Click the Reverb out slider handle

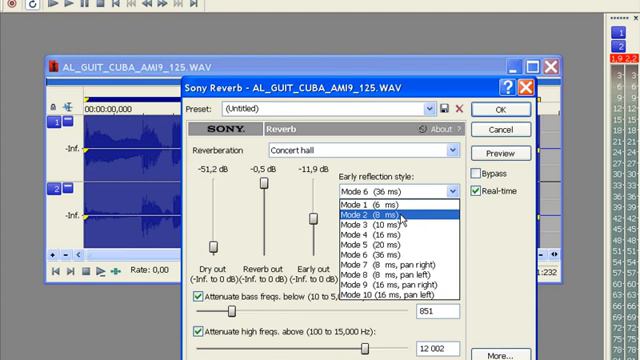tap(264, 183)
